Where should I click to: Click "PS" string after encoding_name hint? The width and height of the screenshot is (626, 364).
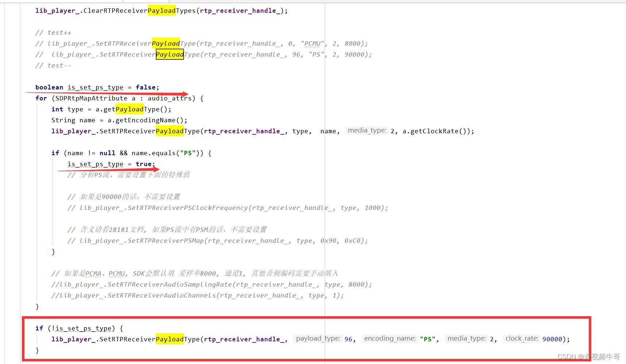click(x=428, y=339)
